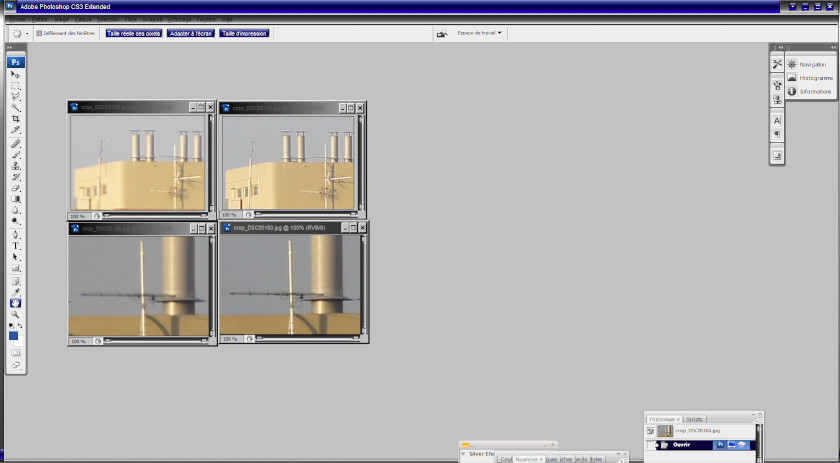Image resolution: width=840 pixels, height=463 pixels.
Task: Open the Image menu
Action: pyautogui.click(x=62, y=19)
